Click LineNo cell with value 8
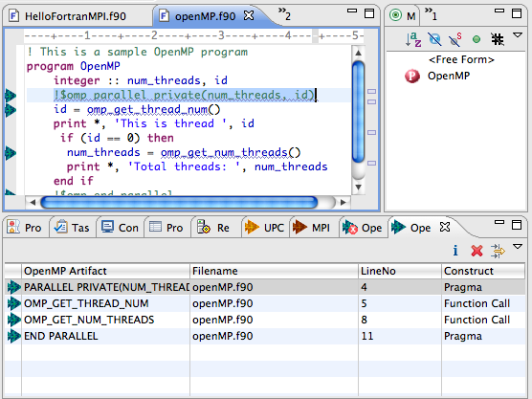 [x=400, y=320]
